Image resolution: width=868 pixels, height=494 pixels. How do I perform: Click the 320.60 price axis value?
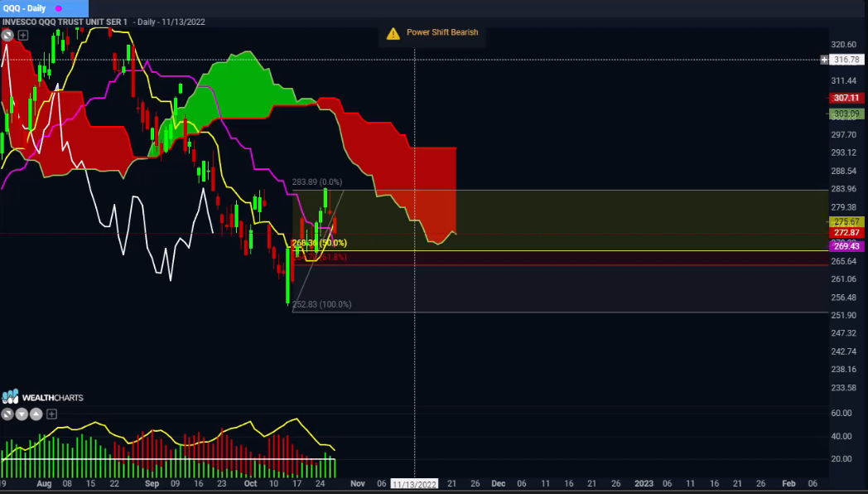point(844,44)
